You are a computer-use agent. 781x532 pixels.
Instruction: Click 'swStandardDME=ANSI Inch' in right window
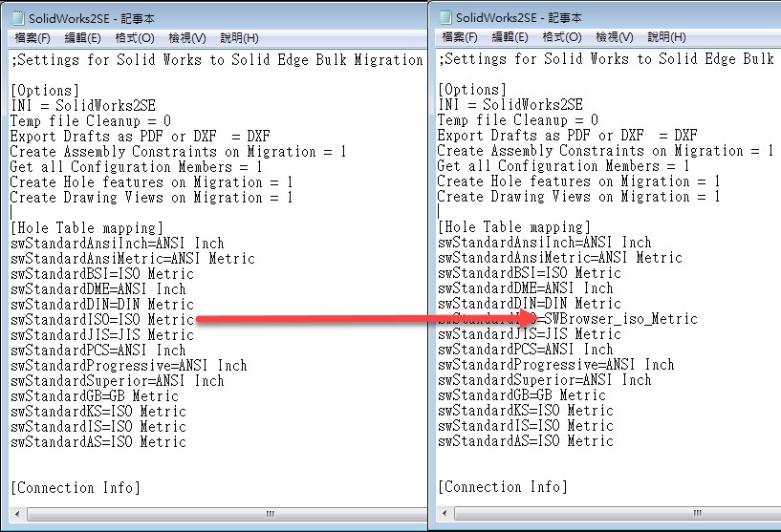pyautogui.click(x=526, y=288)
